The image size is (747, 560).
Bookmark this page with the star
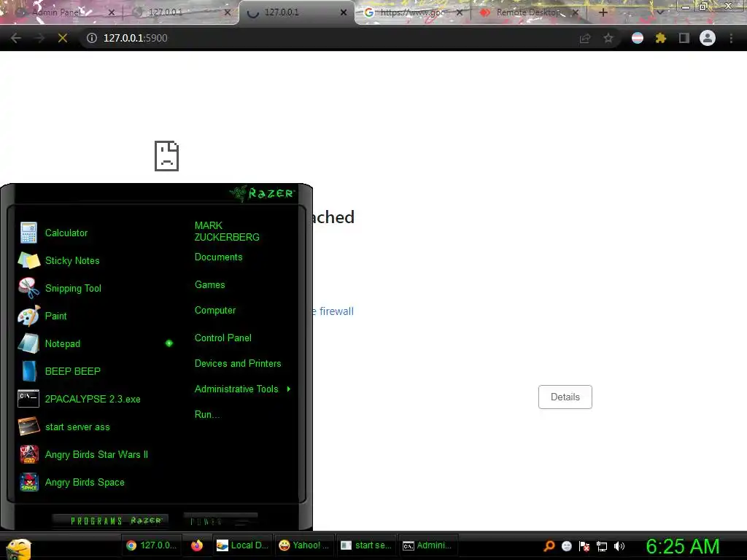pos(608,38)
